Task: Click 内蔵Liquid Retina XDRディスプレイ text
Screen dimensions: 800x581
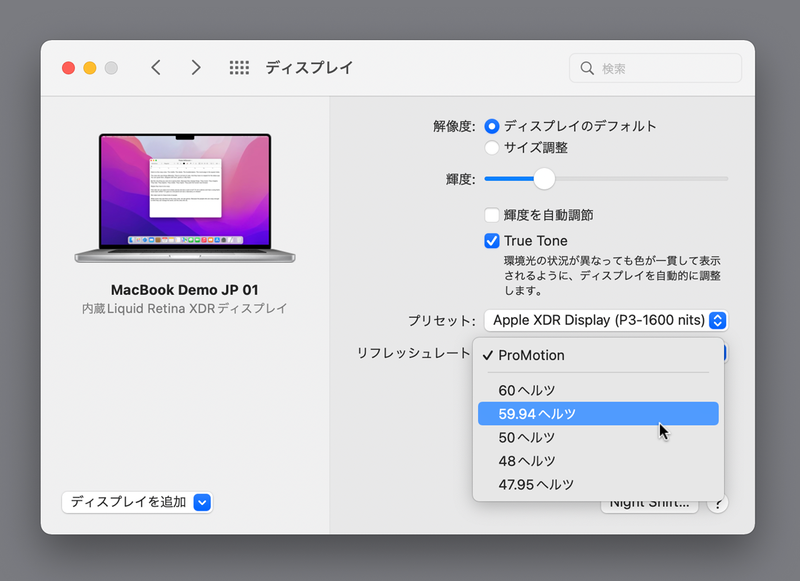Action: (x=185, y=309)
